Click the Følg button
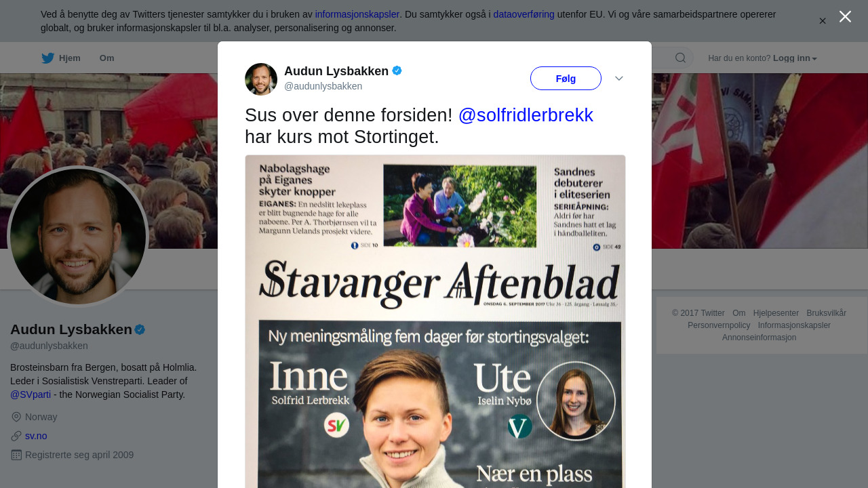Image resolution: width=868 pixels, height=488 pixels. (x=566, y=79)
